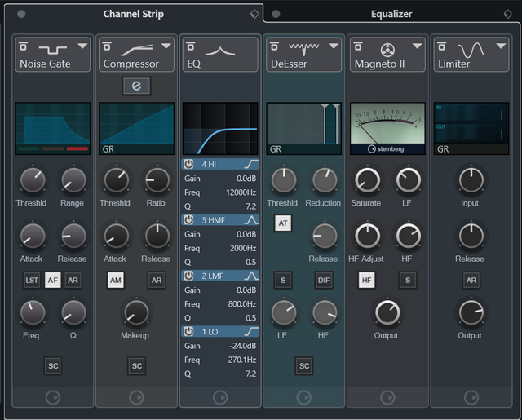Open Compressor module dropdown arrow
This screenshot has width=522, height=420.
click(x=166, y=46)
